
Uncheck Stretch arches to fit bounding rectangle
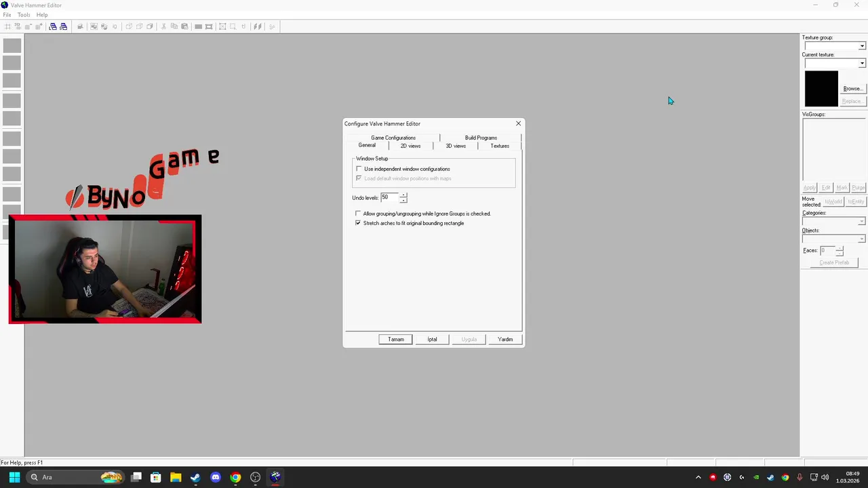pyautogui.click(x=358, y=223)
